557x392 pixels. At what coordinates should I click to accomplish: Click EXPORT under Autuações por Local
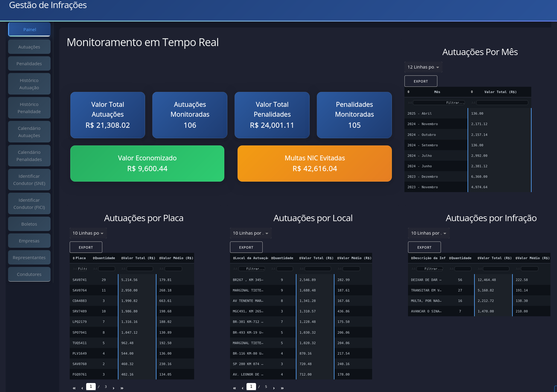[x=246, y=247]
